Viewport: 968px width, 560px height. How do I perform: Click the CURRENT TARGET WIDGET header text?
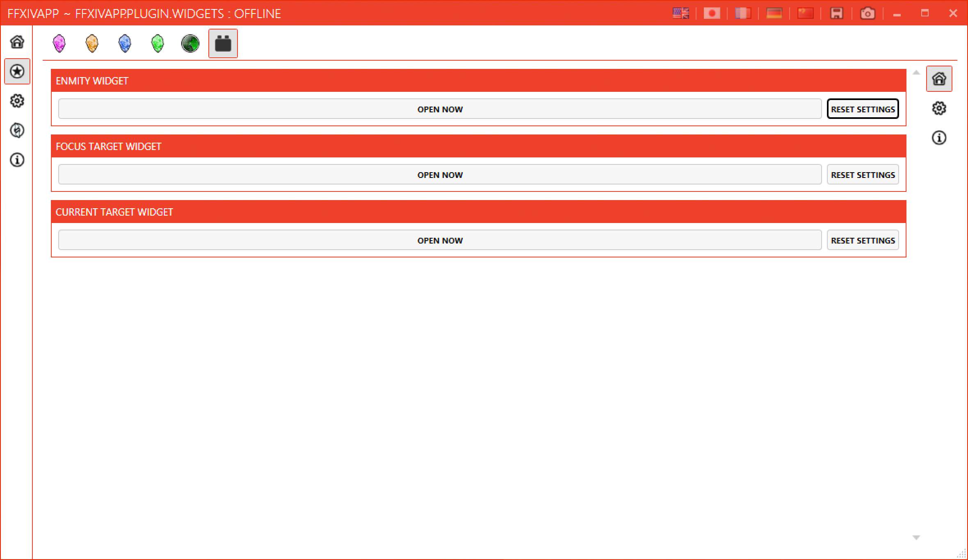pyautogui.click(x=114, y=212)
